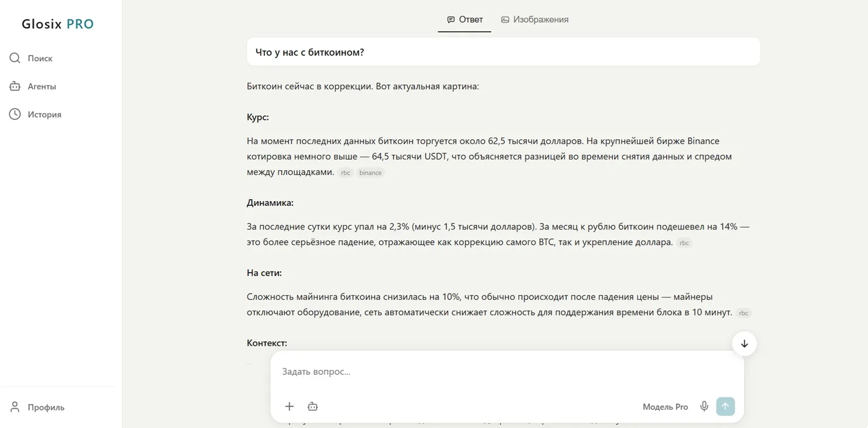The width and height of the screenshot is (868, 428).
Task: Click the question box Что у нас с биткоином
Action: (503, 52)
